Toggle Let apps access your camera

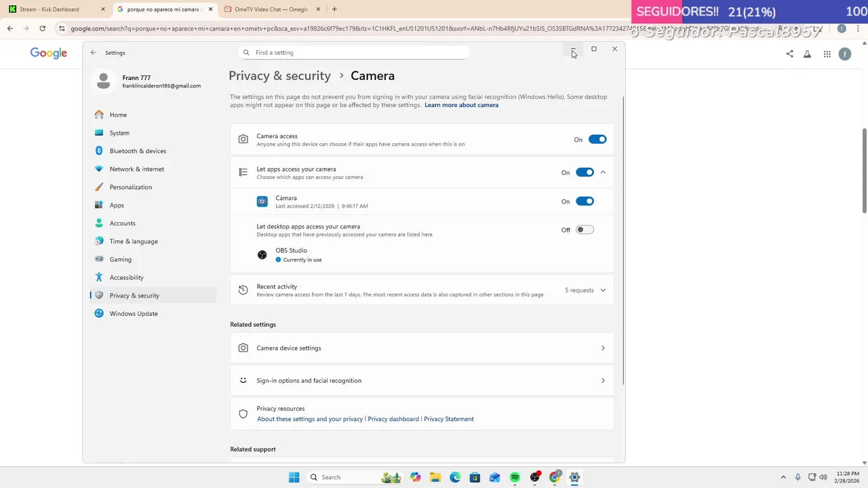click(585, 172)
